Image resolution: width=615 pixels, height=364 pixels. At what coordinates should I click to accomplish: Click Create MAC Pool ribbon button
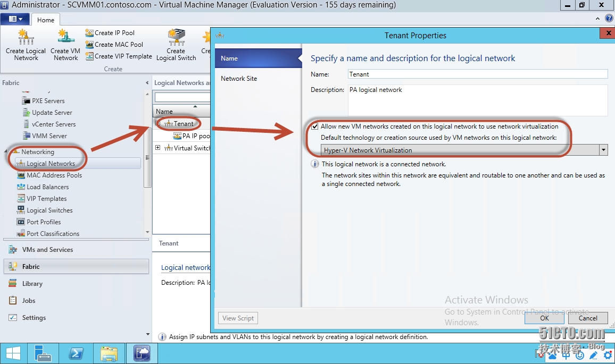(x=114, y=45)
